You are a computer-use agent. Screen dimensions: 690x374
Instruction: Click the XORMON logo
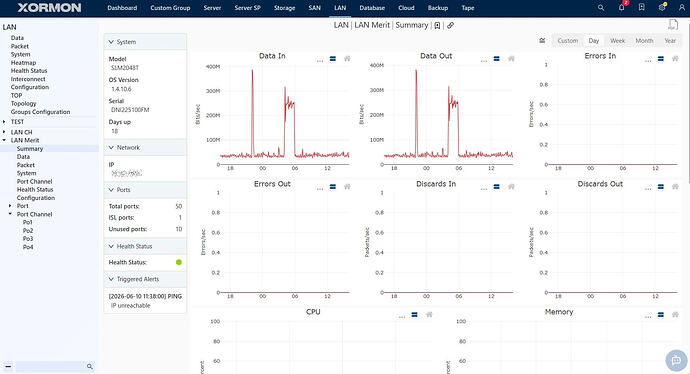pyautogui.click(x=49, y=7)
